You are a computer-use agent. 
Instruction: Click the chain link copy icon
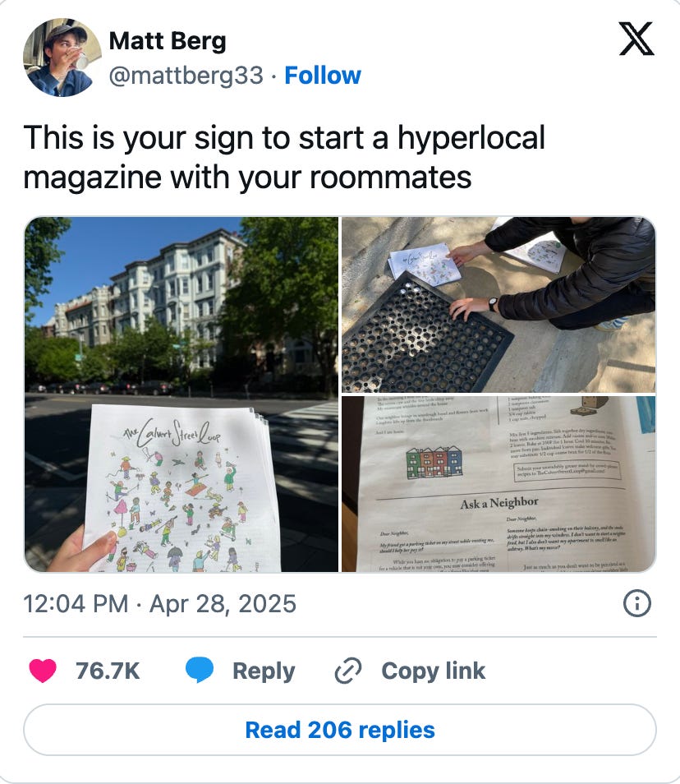(x=347, y=671)
